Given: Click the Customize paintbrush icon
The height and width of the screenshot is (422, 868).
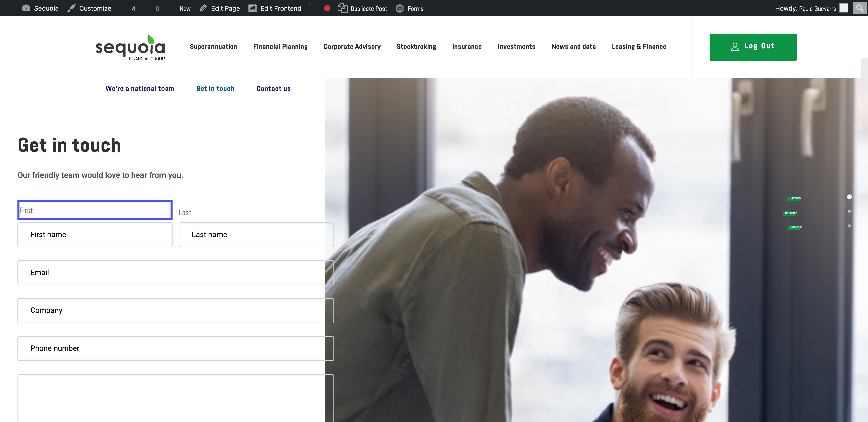Looking at the screenshot, I should tap(71, 8).
